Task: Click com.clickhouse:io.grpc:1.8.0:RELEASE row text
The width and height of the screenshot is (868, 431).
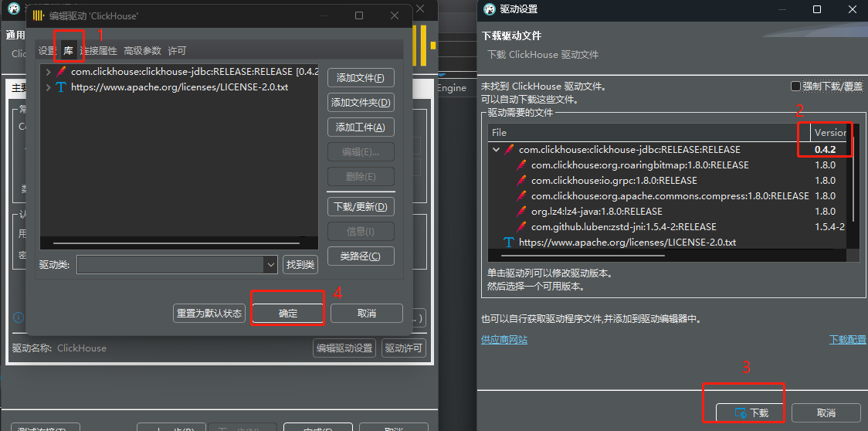Action: tap(614, 181)
